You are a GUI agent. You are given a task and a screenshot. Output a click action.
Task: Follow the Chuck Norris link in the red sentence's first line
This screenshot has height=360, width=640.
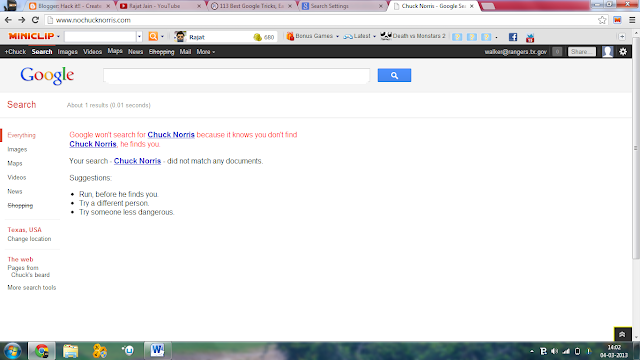pyautogui.click(x=171, y=135)
